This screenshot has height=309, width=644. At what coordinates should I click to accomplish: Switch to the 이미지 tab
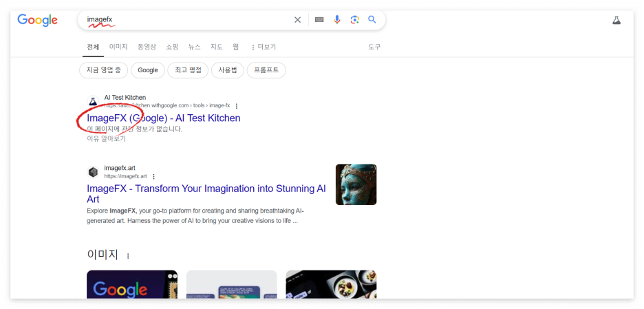point(118,47)
